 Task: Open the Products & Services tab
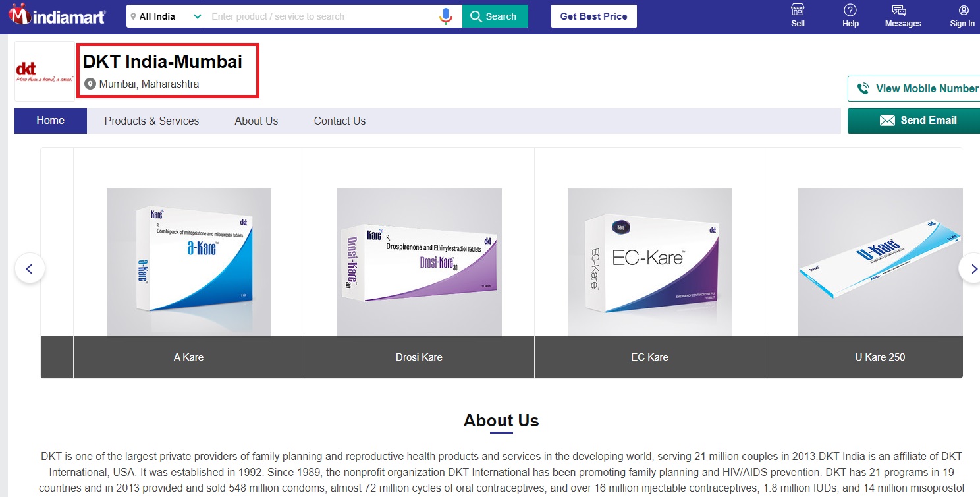pos(151,121)
